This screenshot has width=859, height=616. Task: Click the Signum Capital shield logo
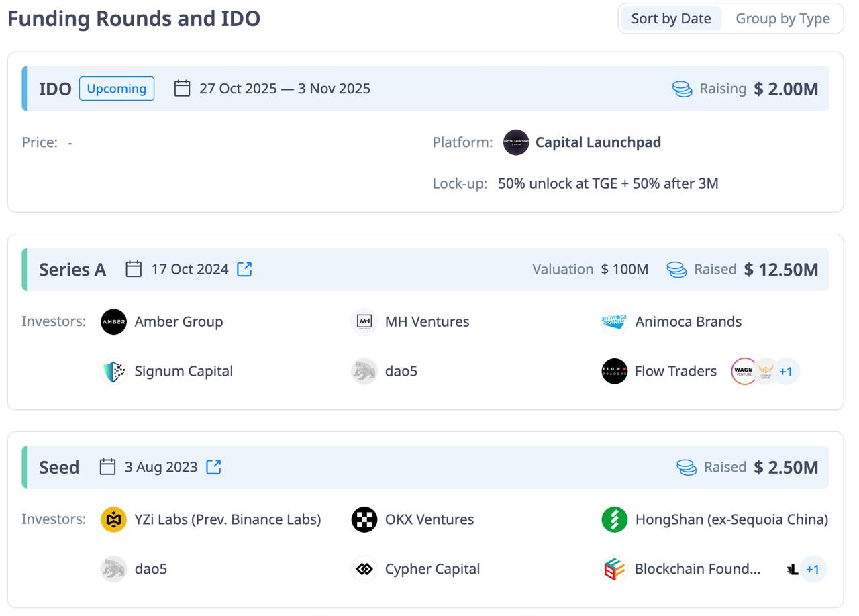pyautogui.click(x=113, y=371)
